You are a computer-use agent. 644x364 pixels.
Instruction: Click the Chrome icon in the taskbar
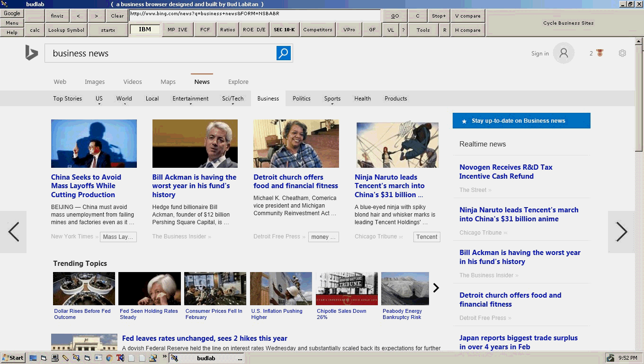109,358
